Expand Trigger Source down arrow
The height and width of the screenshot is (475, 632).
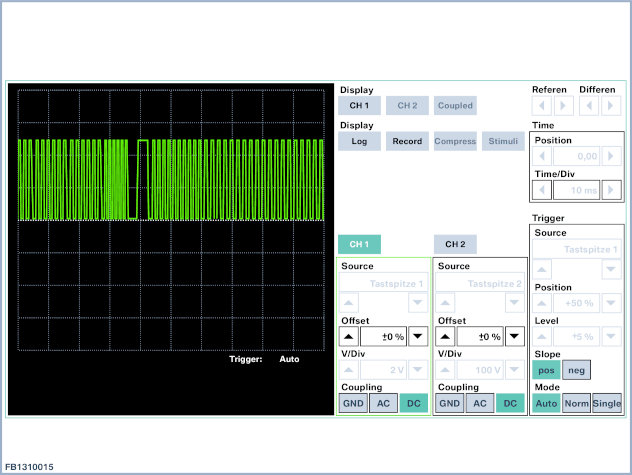(609, 268)
